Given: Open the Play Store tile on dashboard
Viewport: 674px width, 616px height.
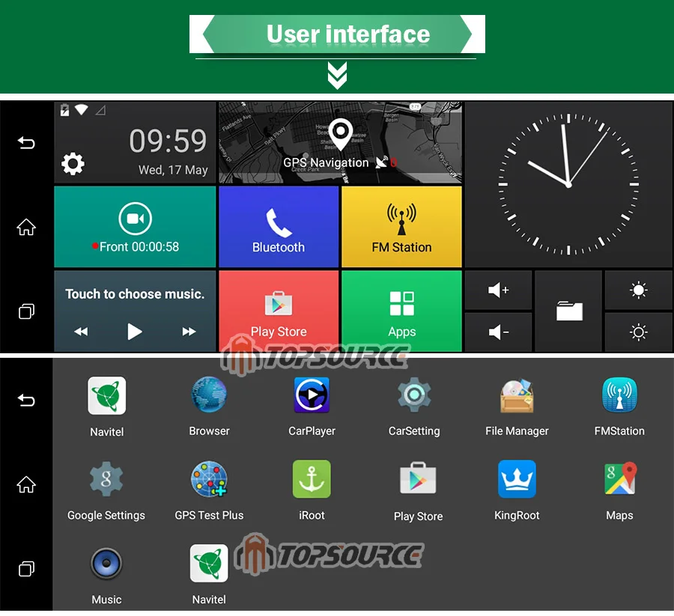Looking at the screenshot, I should click(279, 311).
